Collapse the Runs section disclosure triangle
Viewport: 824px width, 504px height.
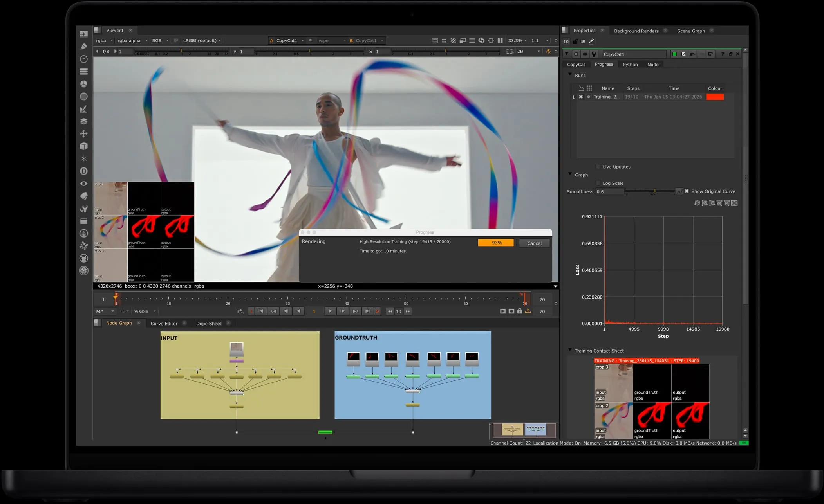coord(570,75)
